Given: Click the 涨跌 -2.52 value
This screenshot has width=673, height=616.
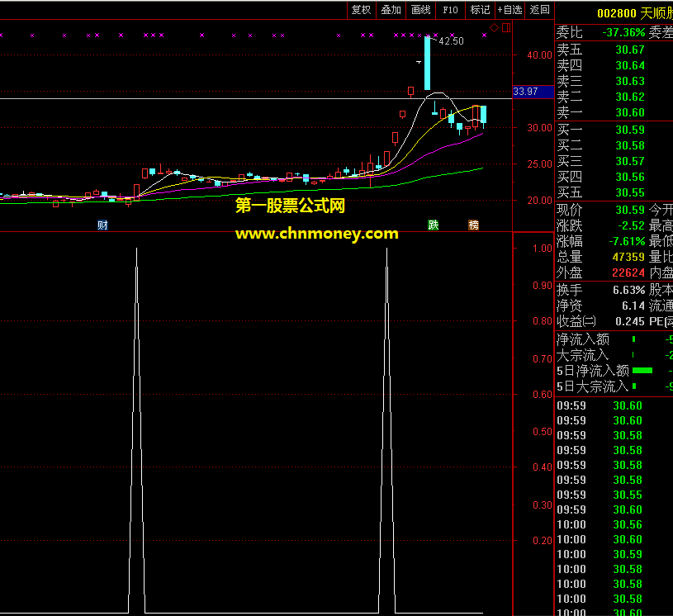Looking at the screenshot, I should pos(632,225).
